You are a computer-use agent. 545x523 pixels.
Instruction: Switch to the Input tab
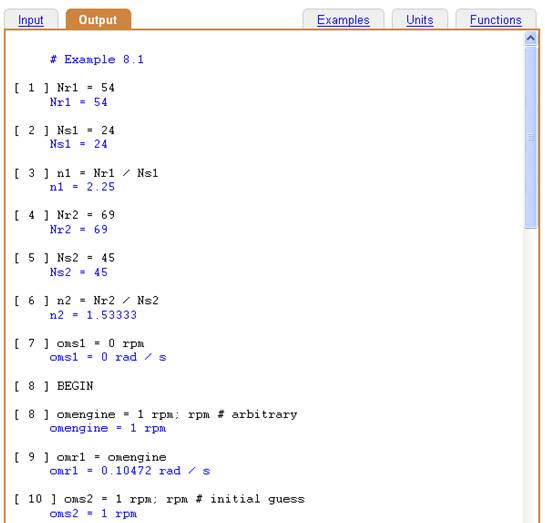click(31, 20)
